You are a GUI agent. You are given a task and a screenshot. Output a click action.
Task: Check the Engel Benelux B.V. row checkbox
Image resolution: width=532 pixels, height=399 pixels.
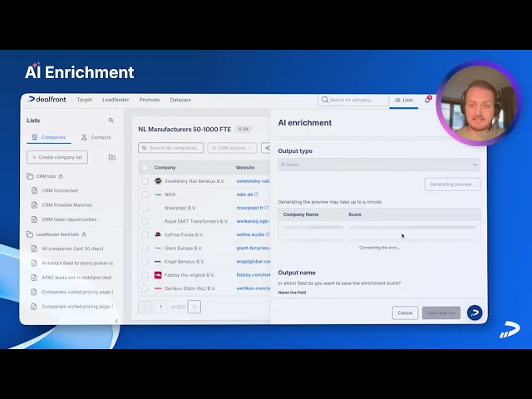[145, 262]
